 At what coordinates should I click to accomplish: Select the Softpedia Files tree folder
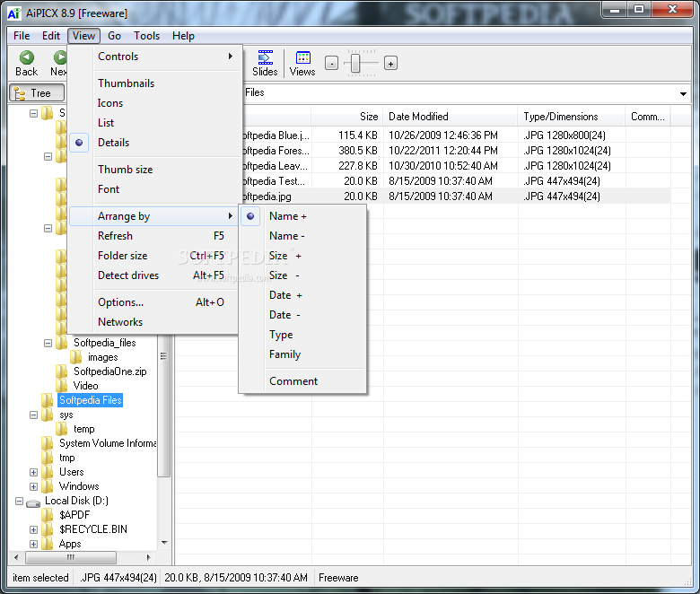91,400
